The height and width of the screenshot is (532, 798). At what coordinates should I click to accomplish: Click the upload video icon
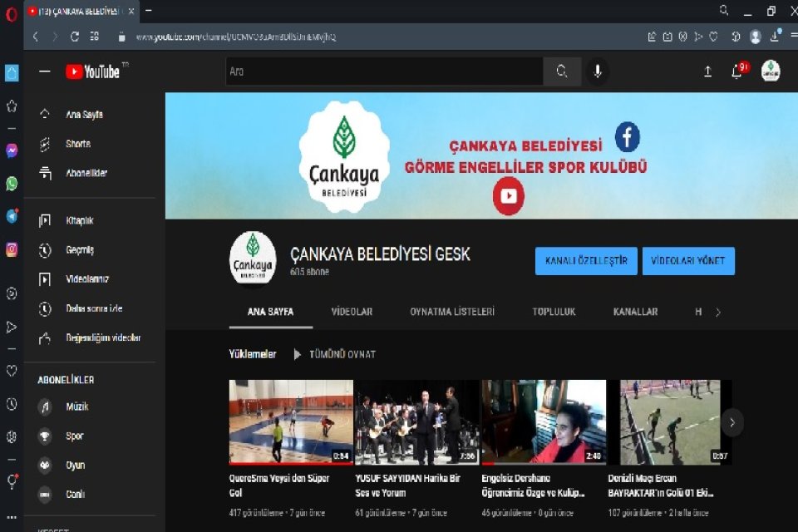pos(707,71)
